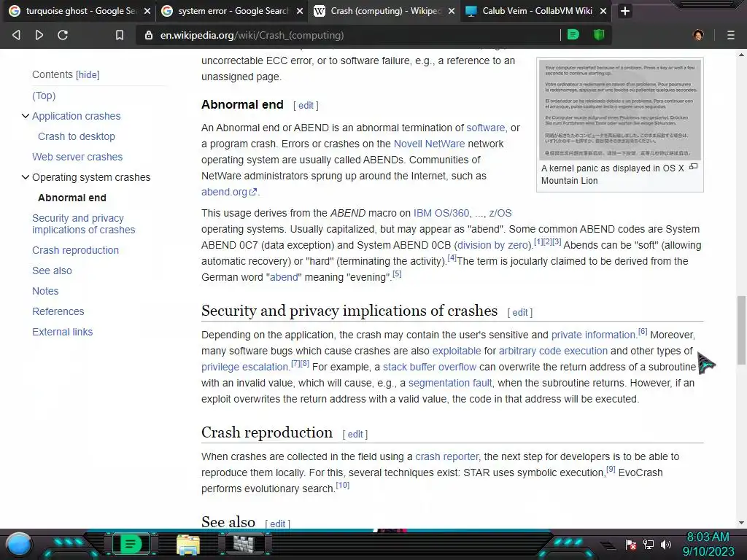Select Abnormal end in contents sidebar
Image resolution: width=747 pixels, height=560 pixels.
click(72, 198)
